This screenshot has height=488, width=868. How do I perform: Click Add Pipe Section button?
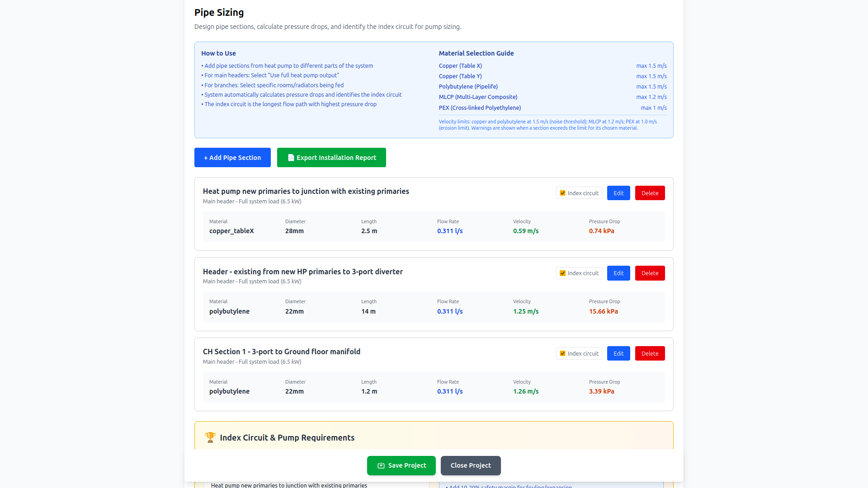pos(232,158)
